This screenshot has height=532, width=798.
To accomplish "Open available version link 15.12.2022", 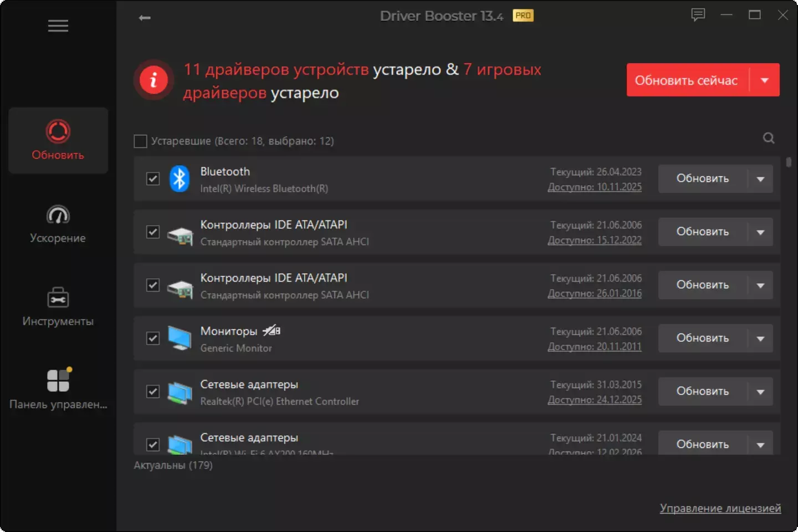I will (x=595, y=241).
